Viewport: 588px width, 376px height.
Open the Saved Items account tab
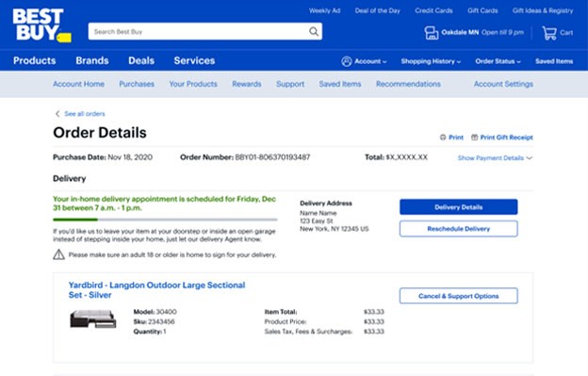pyautogui.click(x=340, y=84)
